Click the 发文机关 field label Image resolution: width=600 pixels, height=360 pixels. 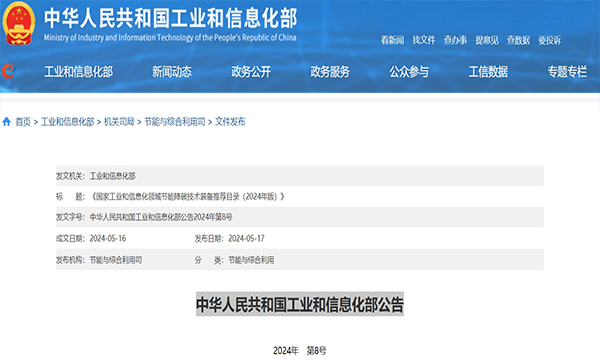click(71, 176)
